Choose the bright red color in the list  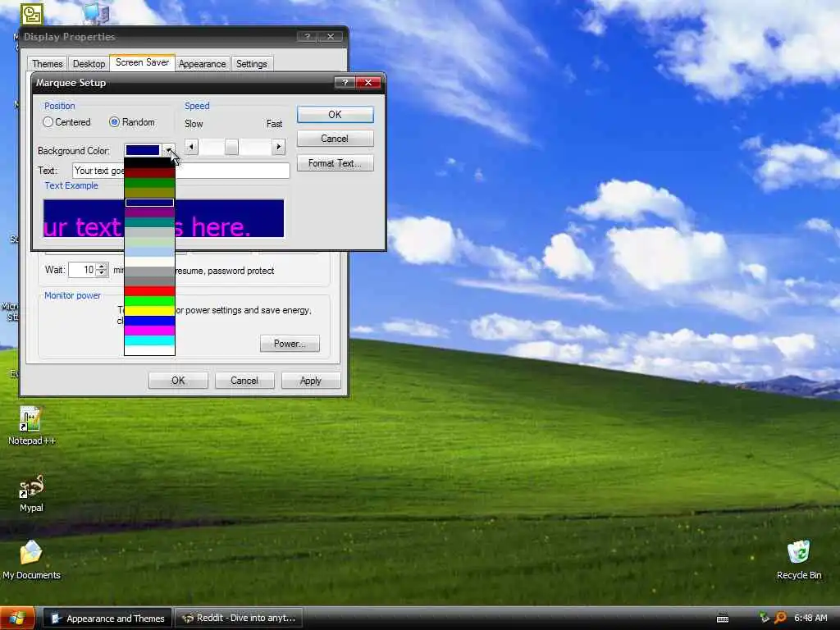coord(149,291)
